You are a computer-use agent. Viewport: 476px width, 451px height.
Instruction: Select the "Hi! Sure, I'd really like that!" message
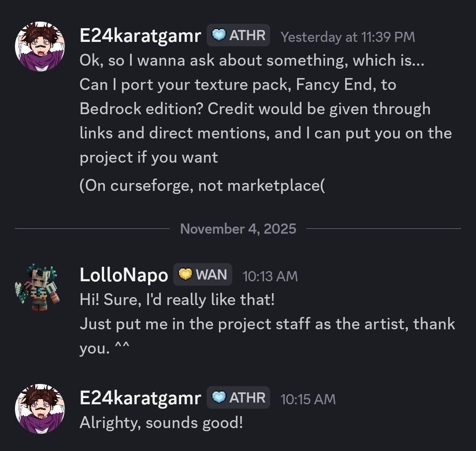click(x=177, y=300)
